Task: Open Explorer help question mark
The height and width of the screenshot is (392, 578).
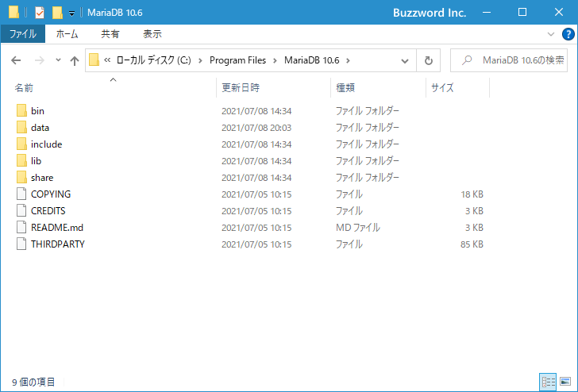Action: click(x=568, y=34)
